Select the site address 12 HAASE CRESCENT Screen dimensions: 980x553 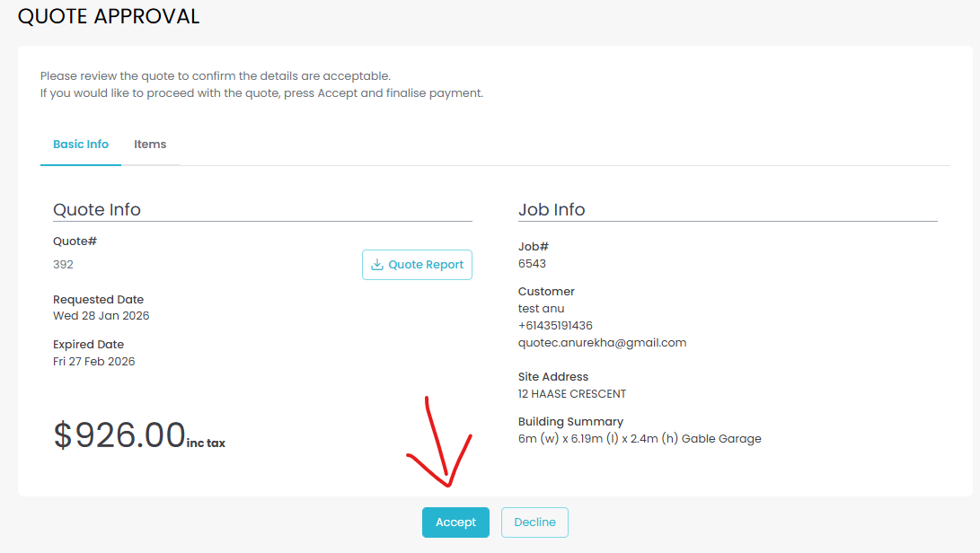tap(572, 394)
